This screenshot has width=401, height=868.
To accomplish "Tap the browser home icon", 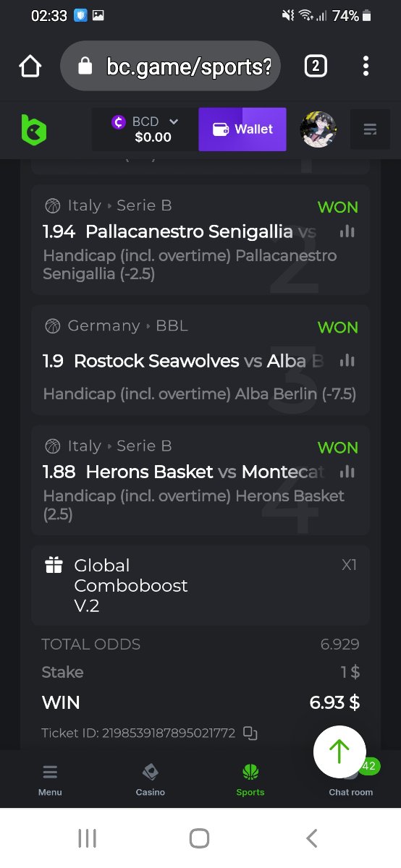I will pos(30,67).
